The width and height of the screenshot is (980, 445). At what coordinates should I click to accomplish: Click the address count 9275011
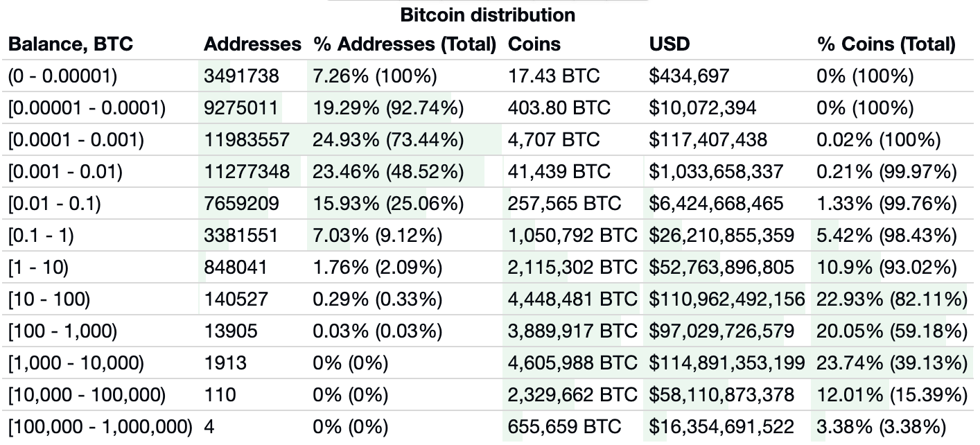(x=242, y=108)
